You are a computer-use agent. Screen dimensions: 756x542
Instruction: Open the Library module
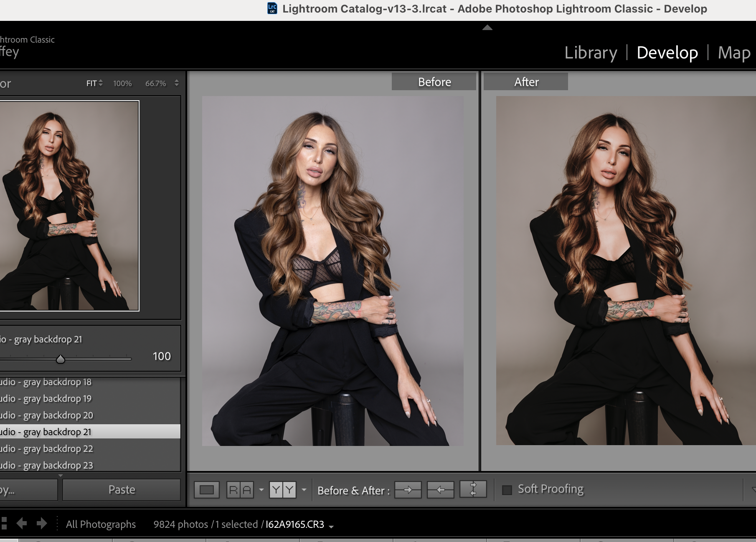coord(591,53)
